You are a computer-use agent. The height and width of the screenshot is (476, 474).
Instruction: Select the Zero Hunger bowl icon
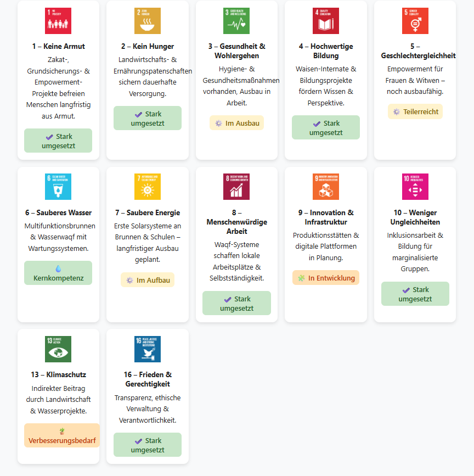click(148, 21)
